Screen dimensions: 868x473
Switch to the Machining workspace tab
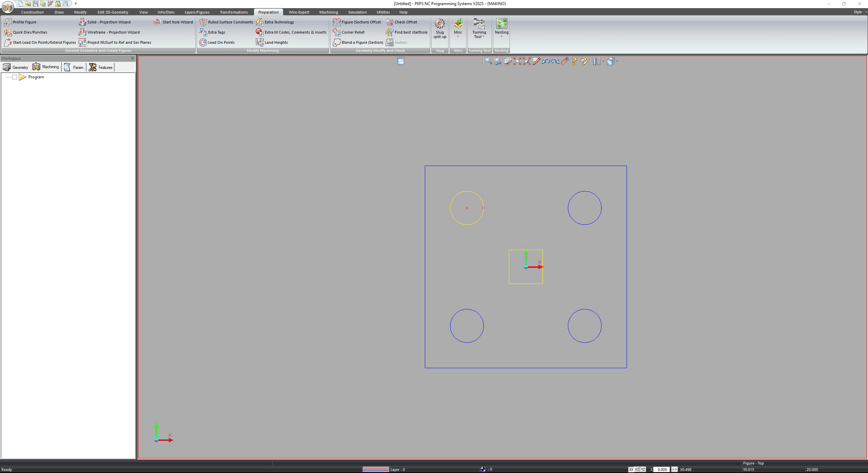(x=46, y=67)
